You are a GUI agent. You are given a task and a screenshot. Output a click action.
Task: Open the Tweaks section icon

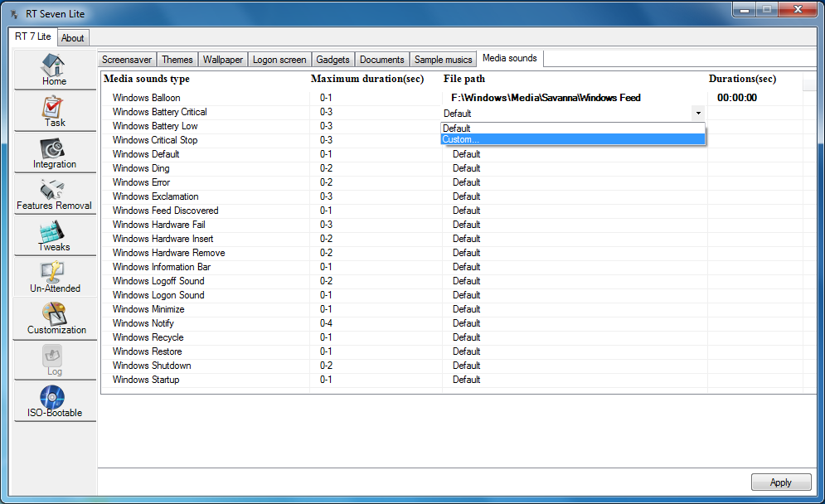tap(55, 235)
